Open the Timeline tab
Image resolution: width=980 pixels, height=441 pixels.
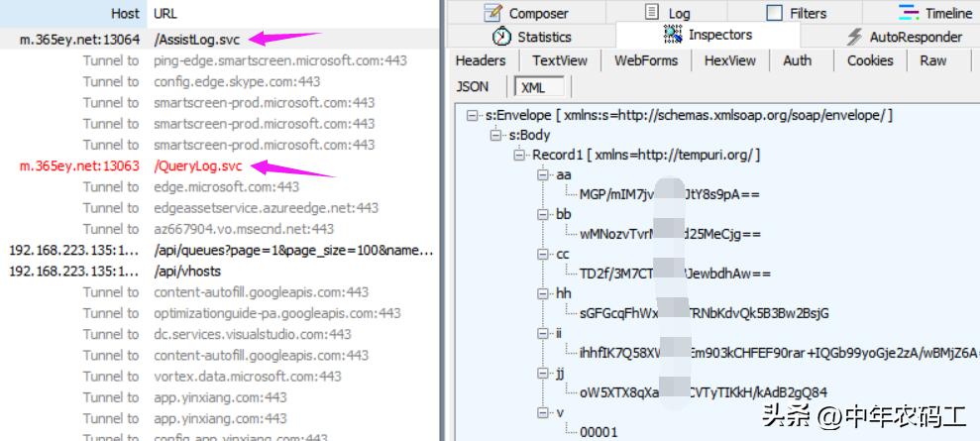(x=935, y=13)
